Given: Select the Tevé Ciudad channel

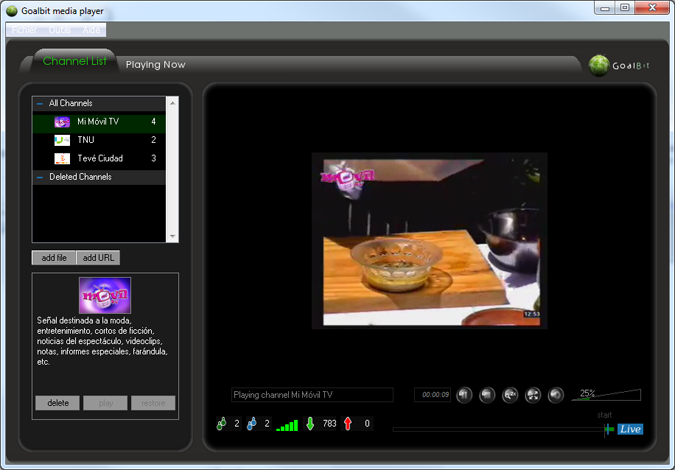Looking at the screenshot, I should point(99,158).
